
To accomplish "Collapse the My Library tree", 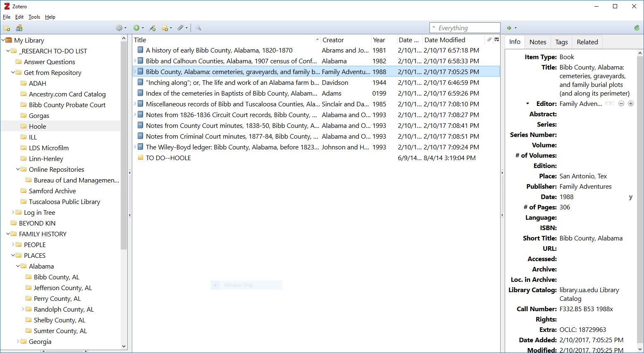I will [x=3, y=40].
